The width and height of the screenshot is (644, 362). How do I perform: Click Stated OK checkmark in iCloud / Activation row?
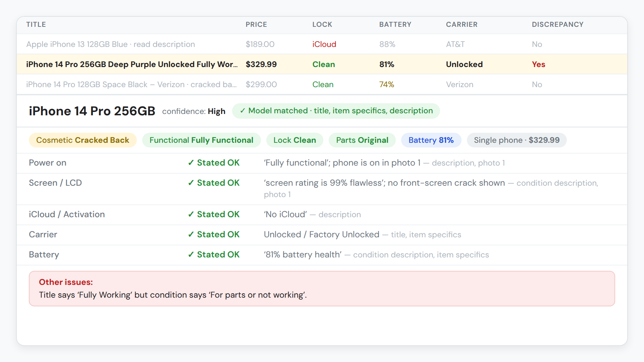coord(214,215)
